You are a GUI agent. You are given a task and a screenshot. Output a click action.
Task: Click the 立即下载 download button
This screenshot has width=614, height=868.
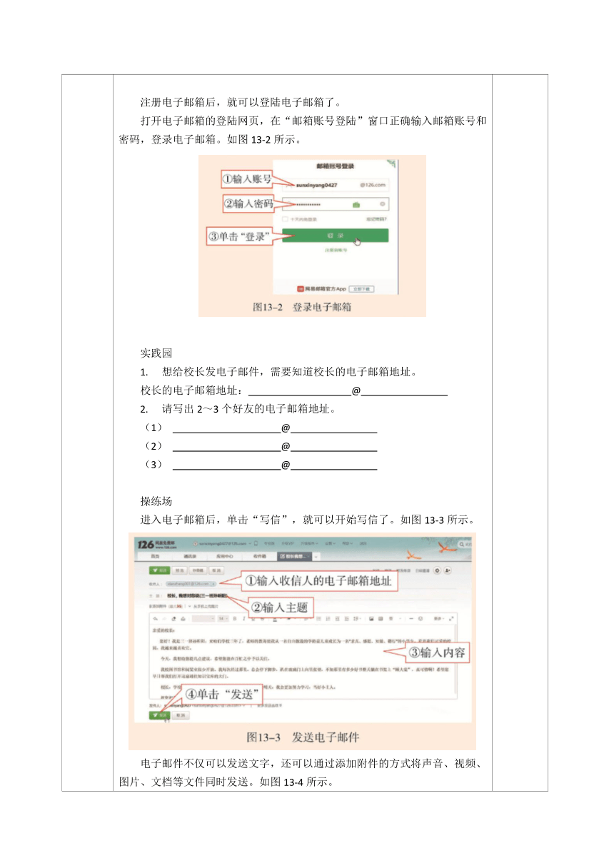(x=361, y=289)
